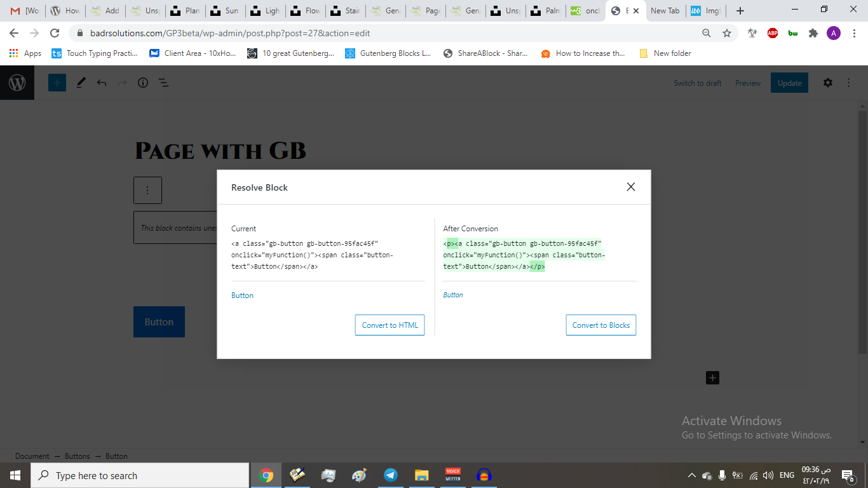Click the ABP extension icon

coord(773,33)
